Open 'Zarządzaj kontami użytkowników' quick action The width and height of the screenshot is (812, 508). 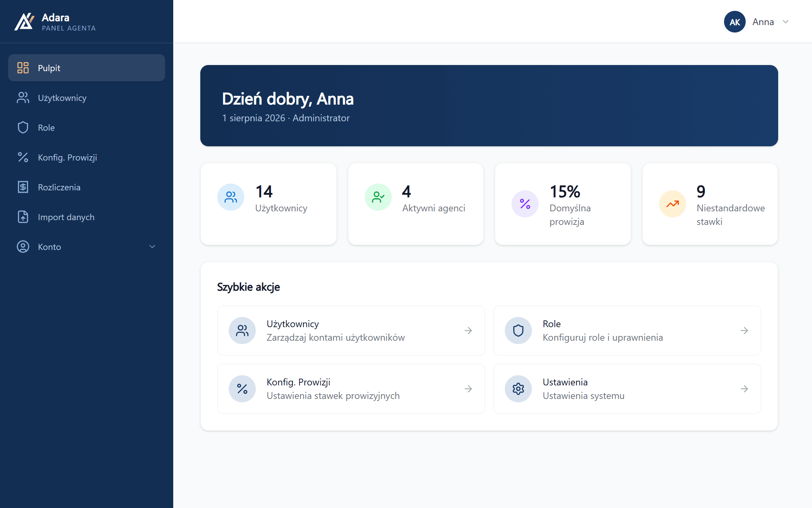(x=351, y=331)
